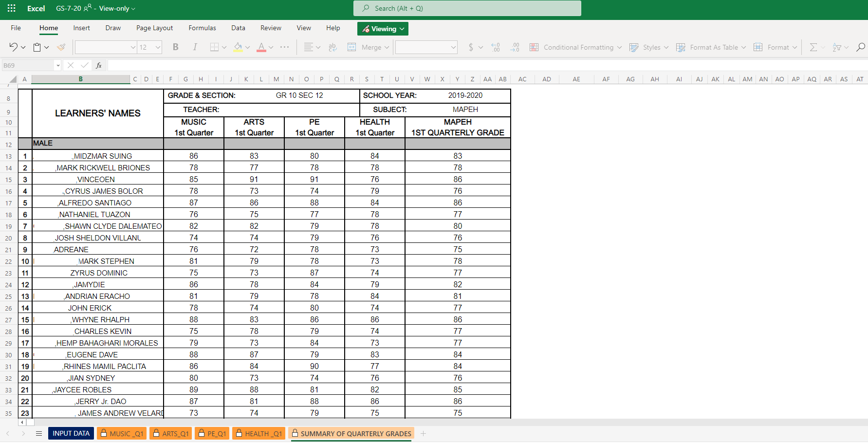The image size is (868, 443).
Task: Open the File menu
Action: pyautogui.click(x=16, y=28)
